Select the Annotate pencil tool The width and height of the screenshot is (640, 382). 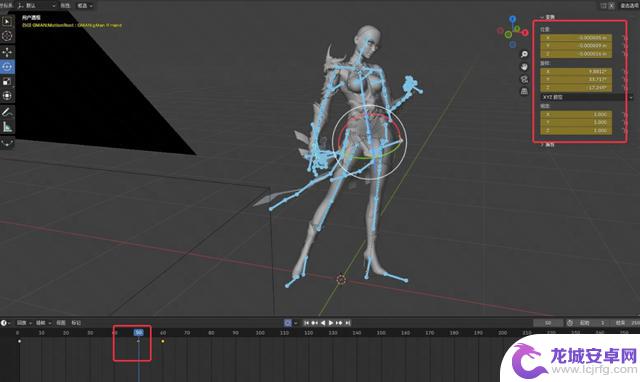[x=7, y=112]
